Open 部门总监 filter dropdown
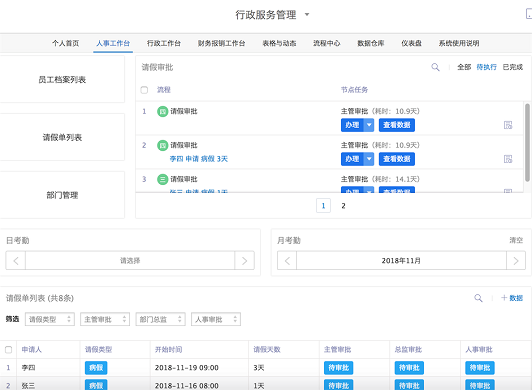 (x=160, y=319)
